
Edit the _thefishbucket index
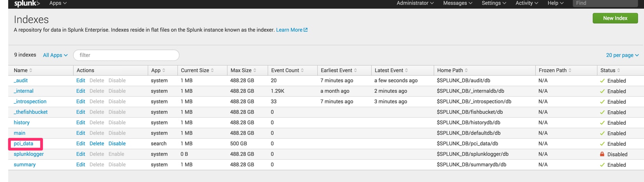[80, 112]
